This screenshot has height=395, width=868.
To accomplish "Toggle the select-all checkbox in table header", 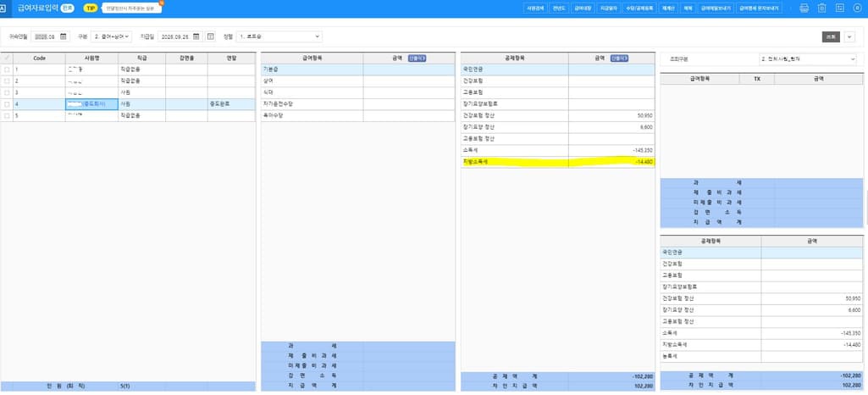I will pos(8,58).
